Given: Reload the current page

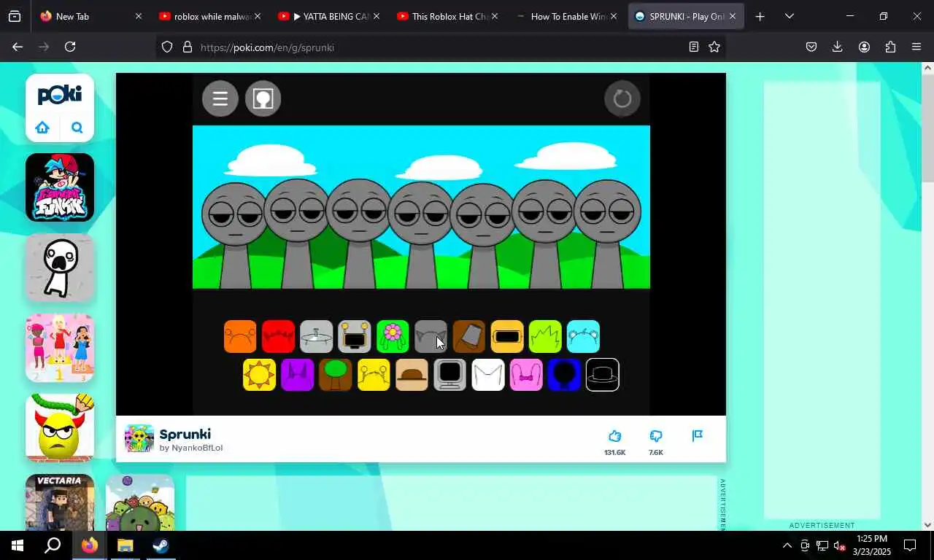Looking at the screenshot, I should (70, 47).
